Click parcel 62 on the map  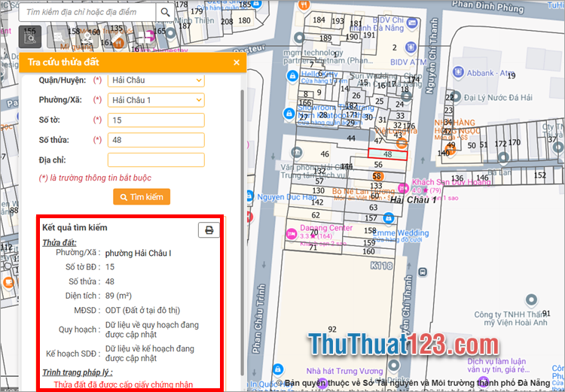pos(316,215)
